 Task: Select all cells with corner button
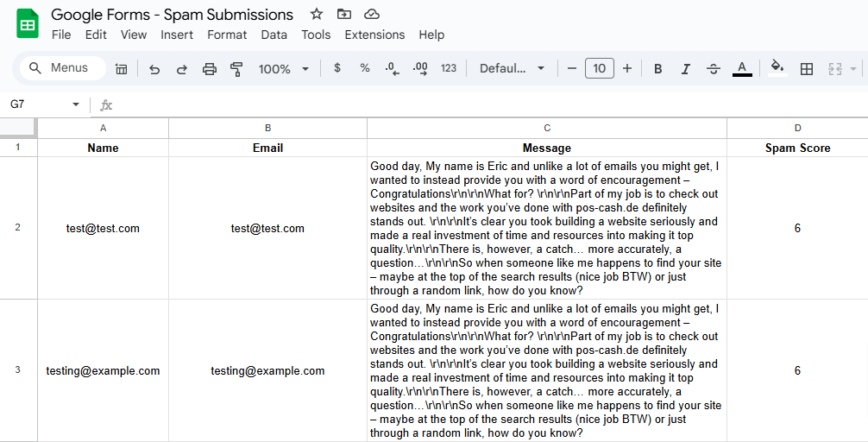coord(18,128)
